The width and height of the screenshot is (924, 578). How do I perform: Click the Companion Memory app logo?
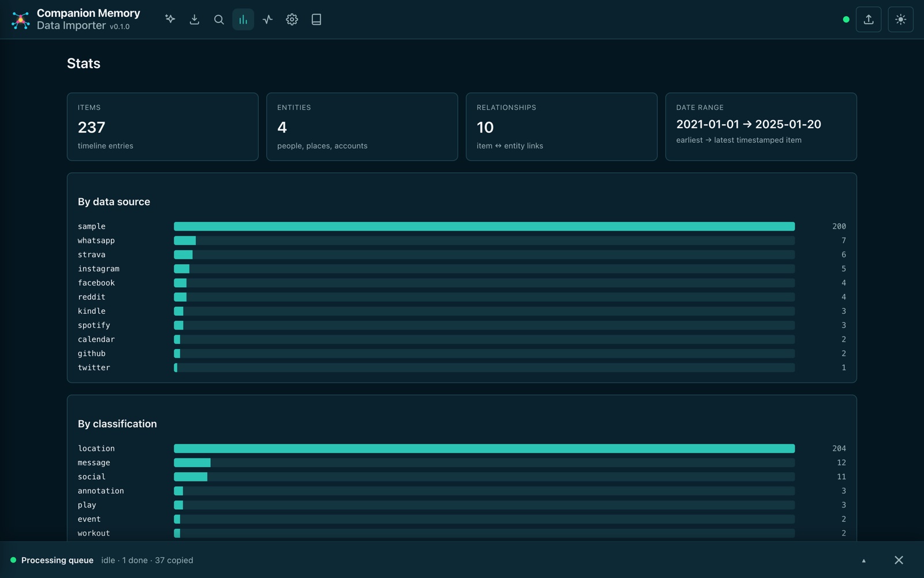pyautogui.click(x=21, y=20)
